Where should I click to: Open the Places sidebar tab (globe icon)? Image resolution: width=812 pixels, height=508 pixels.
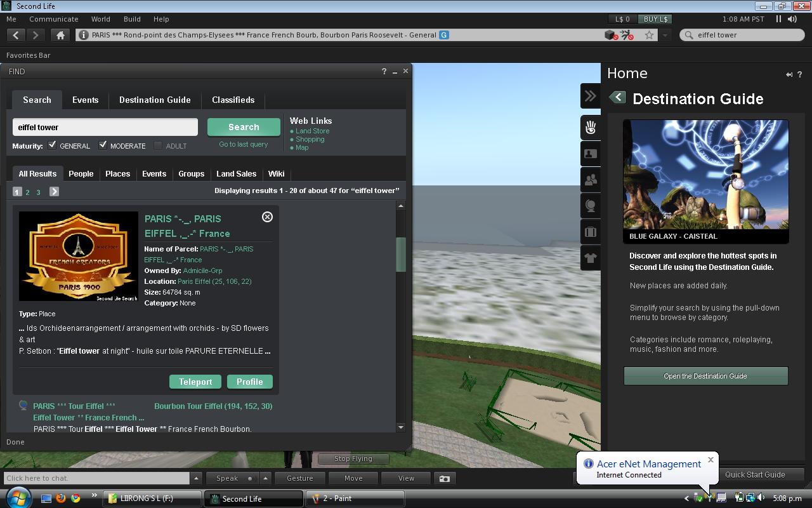pos(590,206)
